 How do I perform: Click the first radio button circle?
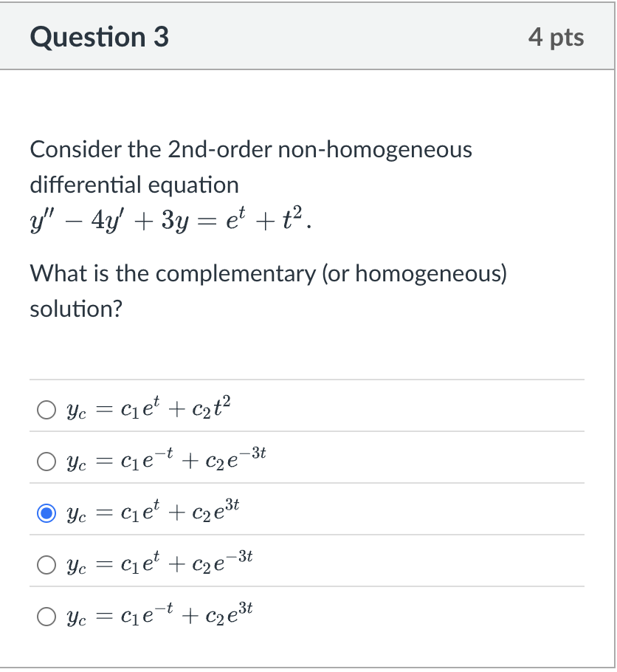click(x=46, y=408)
